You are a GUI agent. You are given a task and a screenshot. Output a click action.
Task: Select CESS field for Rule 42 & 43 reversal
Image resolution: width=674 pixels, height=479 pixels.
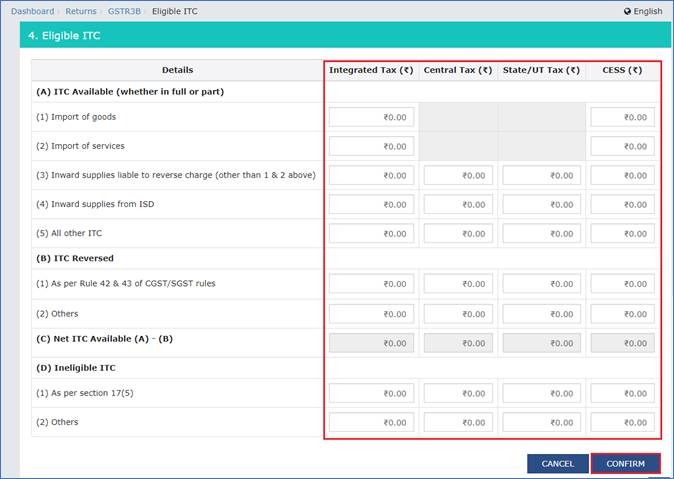click(x=622, y=284)
